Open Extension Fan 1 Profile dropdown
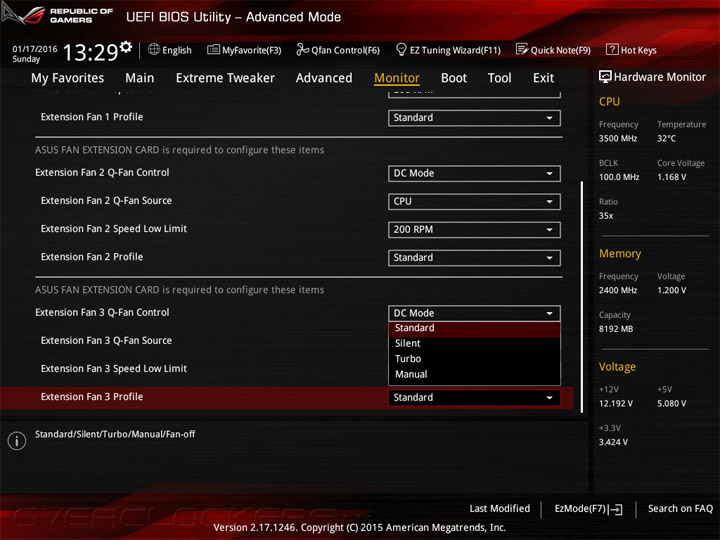This screenshot has height=540, width=720. tap(474, 118)
